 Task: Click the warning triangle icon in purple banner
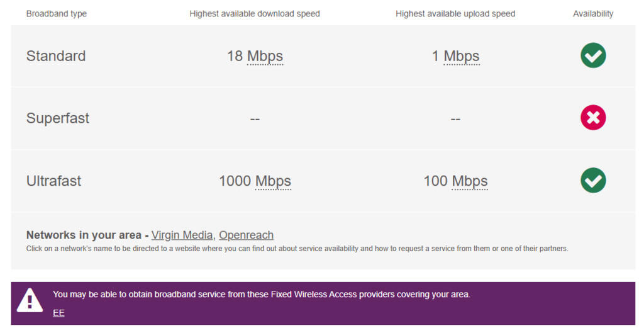coord(29,301)
